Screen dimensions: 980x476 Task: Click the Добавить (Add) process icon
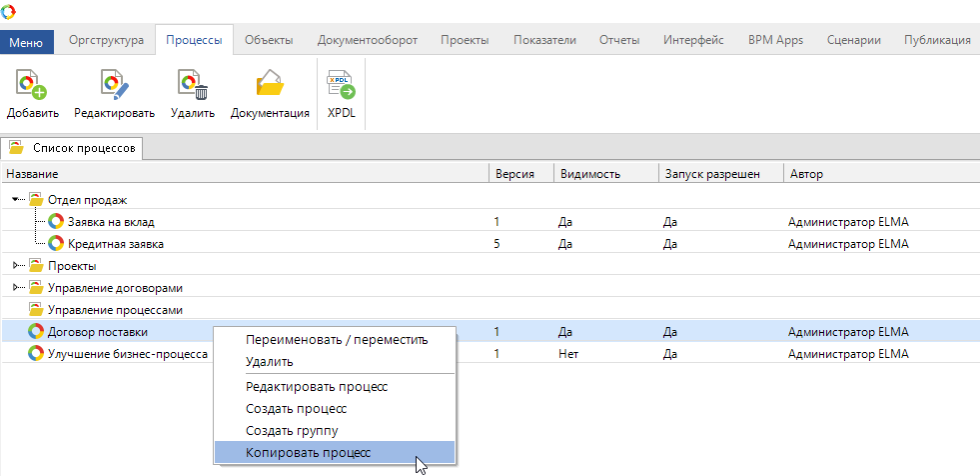pos(32,86)
